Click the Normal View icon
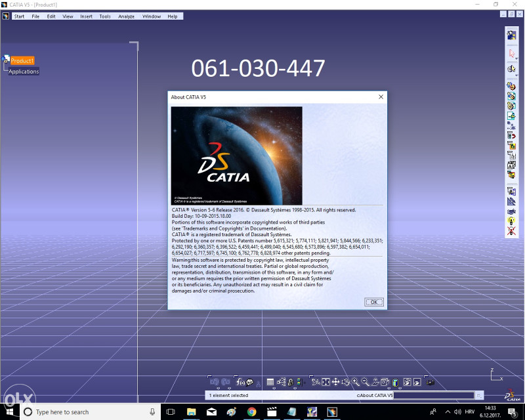This screenshot has height=420, width=525. pyautogui.click(x=375, y=382)
